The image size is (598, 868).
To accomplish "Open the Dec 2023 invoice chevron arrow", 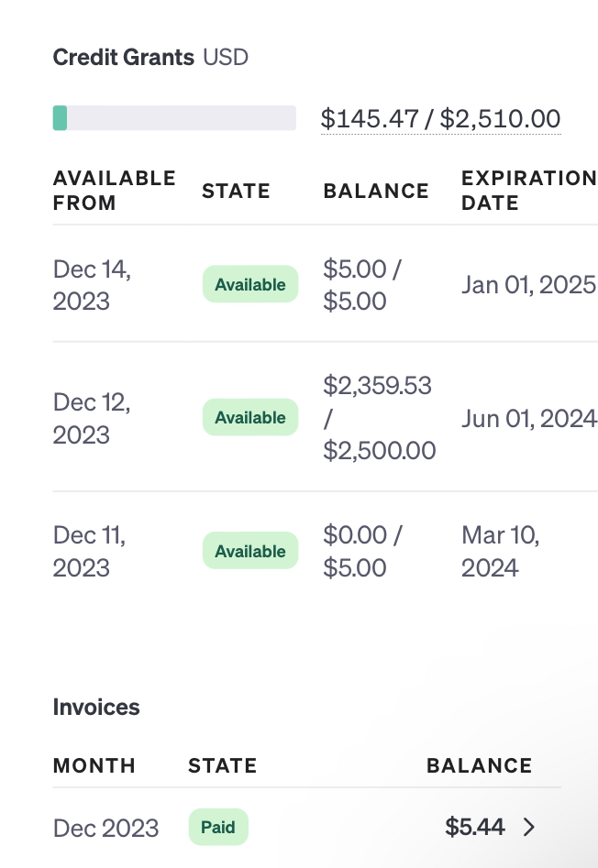I will point(529,827).
